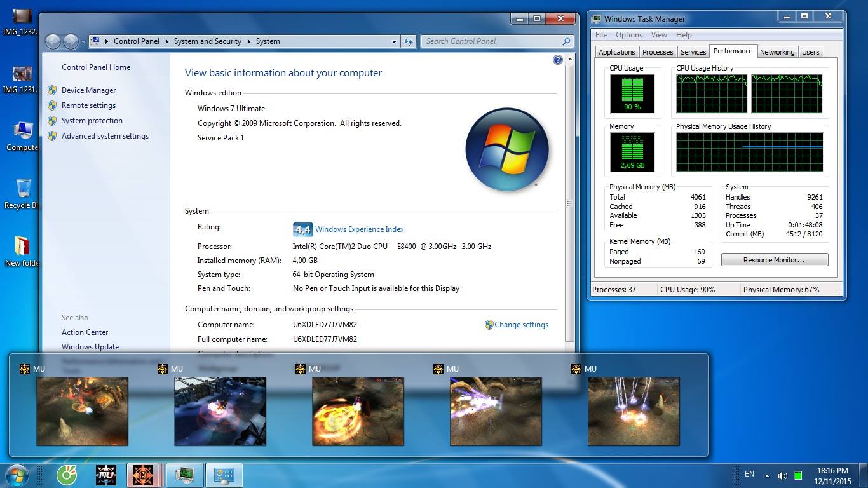Click the System protection shield icon
Viewport: 868px width, 488px height.
click(x=52, y=121)
